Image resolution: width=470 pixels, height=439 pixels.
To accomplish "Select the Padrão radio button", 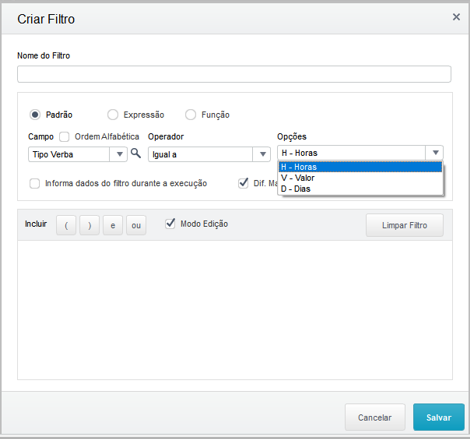I will point(35,115).
